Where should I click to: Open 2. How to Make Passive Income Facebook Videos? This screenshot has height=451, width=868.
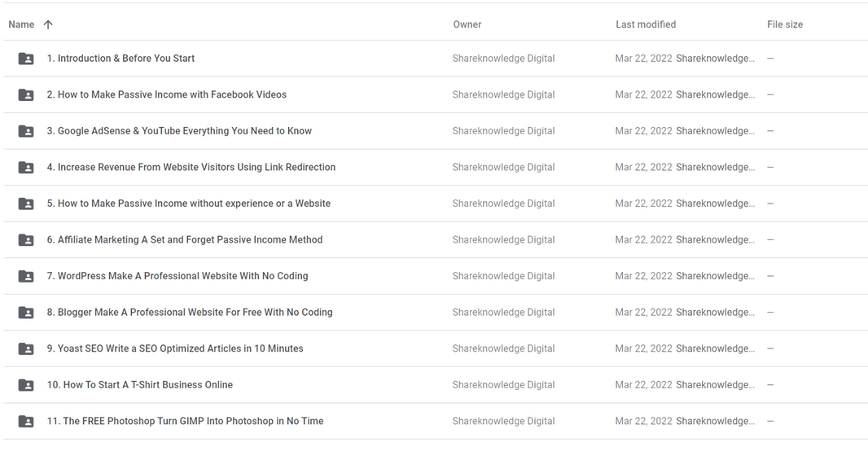[166, 94]
